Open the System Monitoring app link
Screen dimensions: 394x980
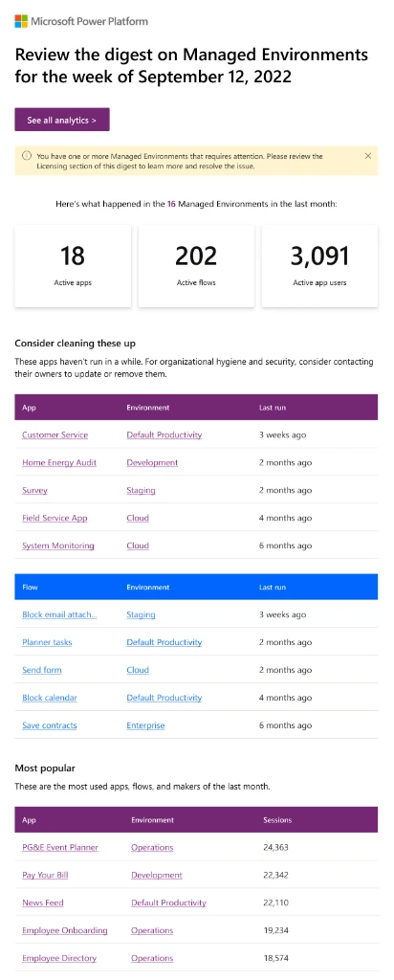[x=58, y=545]
